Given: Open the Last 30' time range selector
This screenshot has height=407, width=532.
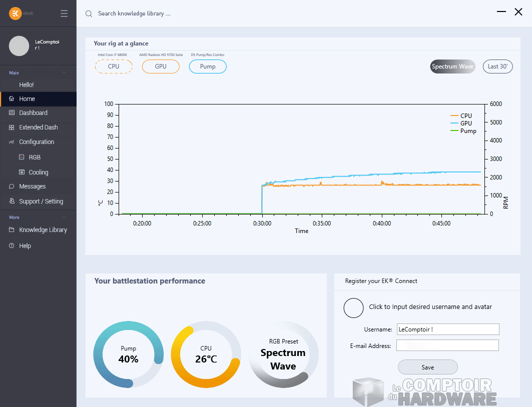Looking at the screenshot, I should pos(497,66).
